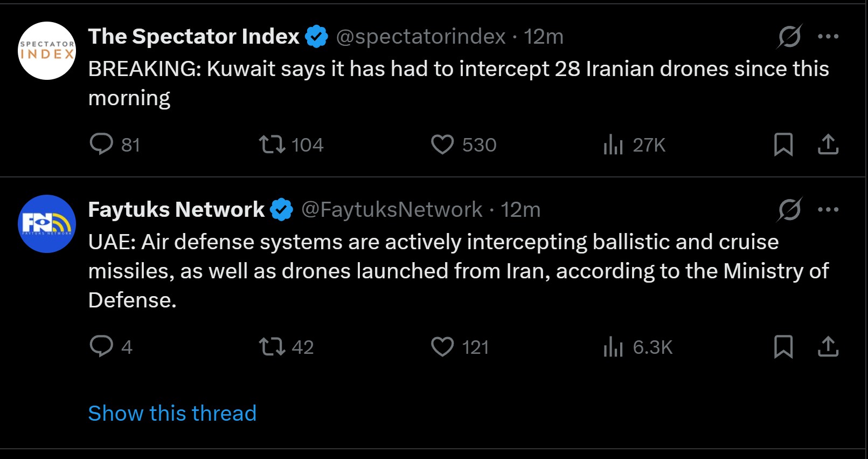View analytics for Spectator Index tweet

click(613, 145)
